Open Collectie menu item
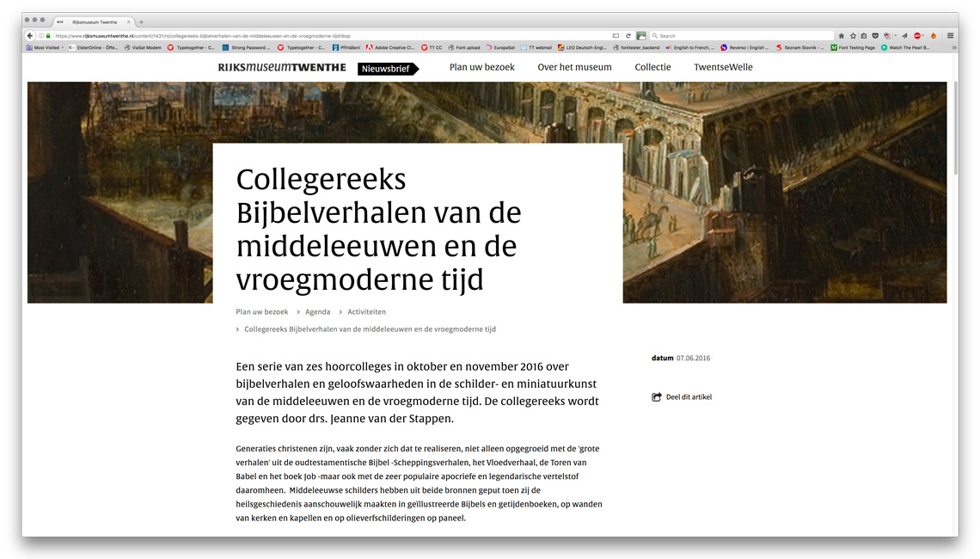Image resolution: width=980 pixels, height=559 pixels. [x=652, y=67]
